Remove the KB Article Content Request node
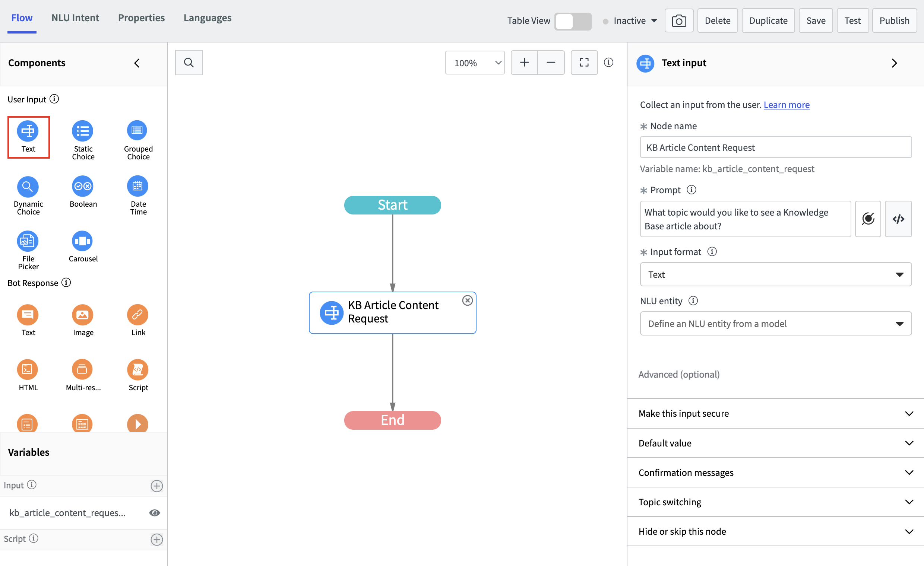The height and width of the screenshot is (566, 924). [467, 301]
